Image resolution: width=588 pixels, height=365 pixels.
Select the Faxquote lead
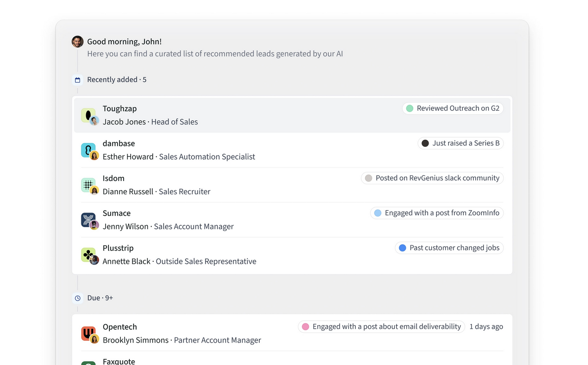(119, 361)
